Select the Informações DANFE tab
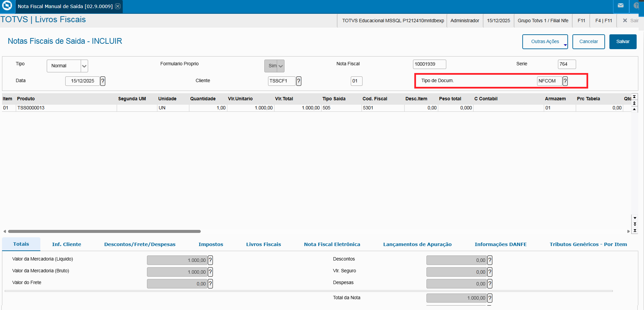The image size is (644, 310). tap(501, 244)
